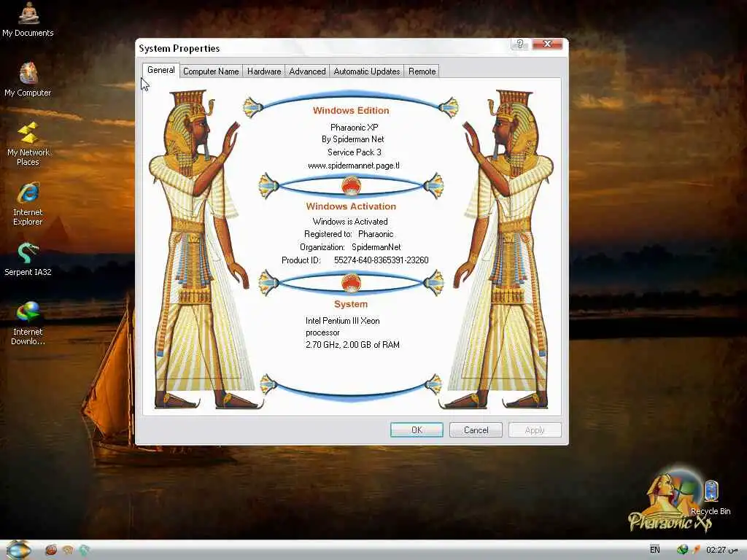Click the 'Windows Edition' heading
This screenshot has height=560, width=747.
click(351, 111)
